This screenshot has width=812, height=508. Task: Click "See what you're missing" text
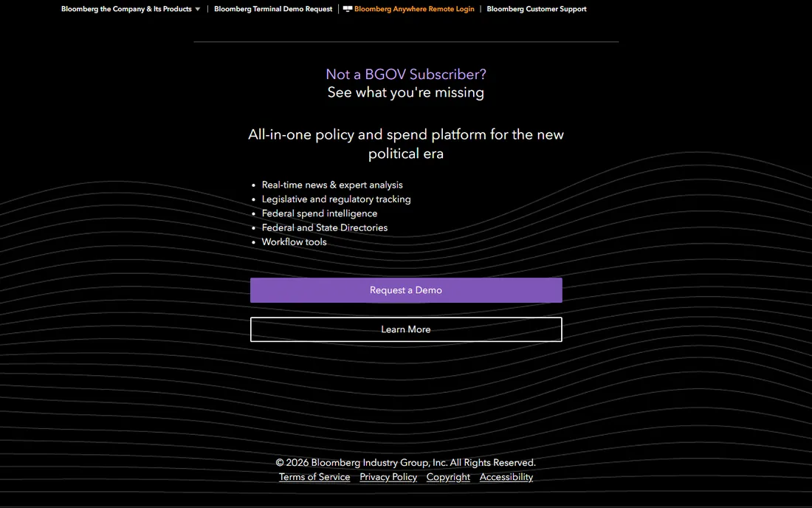(406, 92)
